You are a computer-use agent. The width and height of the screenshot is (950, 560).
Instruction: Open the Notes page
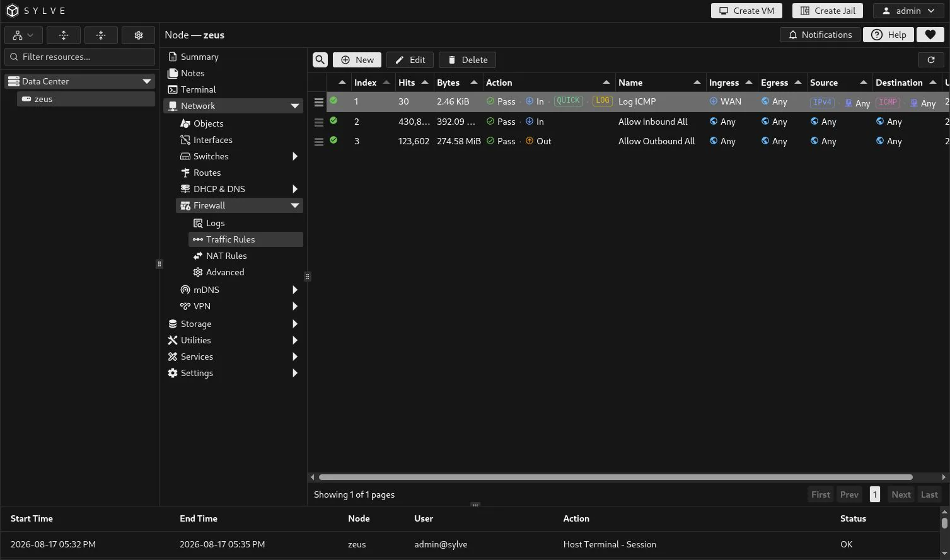pos(192,73)
